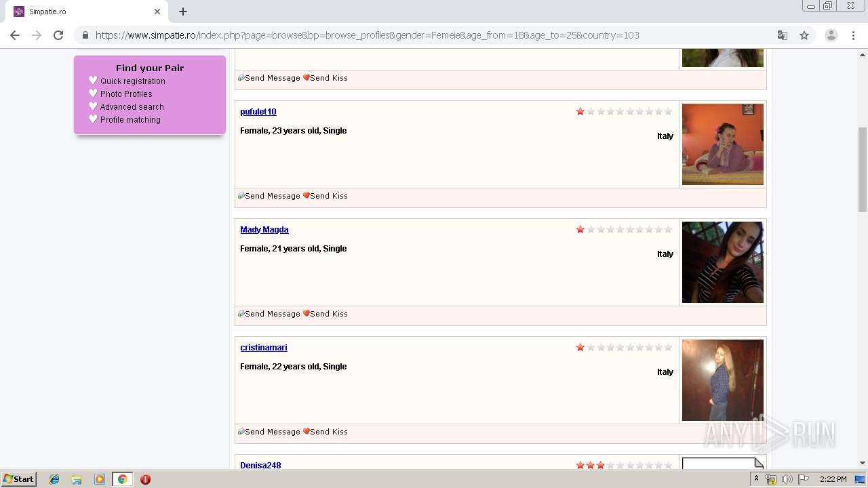Open the taskbar clock 2:22 PM
The height and width of the screenshot is (488, 868).
tap(833, 479)
